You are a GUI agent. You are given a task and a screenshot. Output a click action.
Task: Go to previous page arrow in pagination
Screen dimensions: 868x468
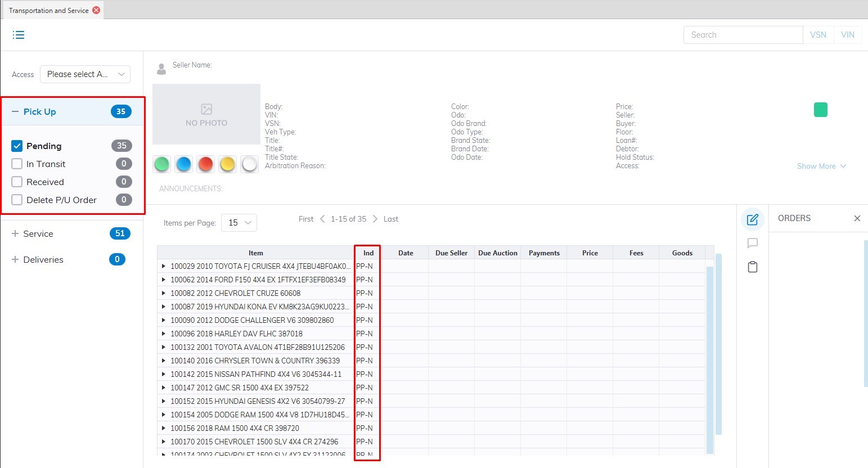[x=322, y=219]
